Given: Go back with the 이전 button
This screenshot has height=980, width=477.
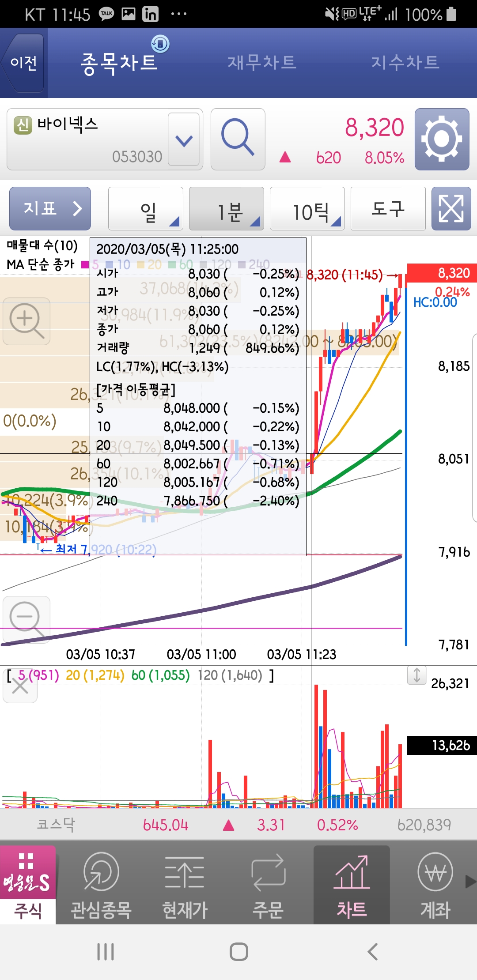Looking at the screenshot, I should click(x=23, y=63).
